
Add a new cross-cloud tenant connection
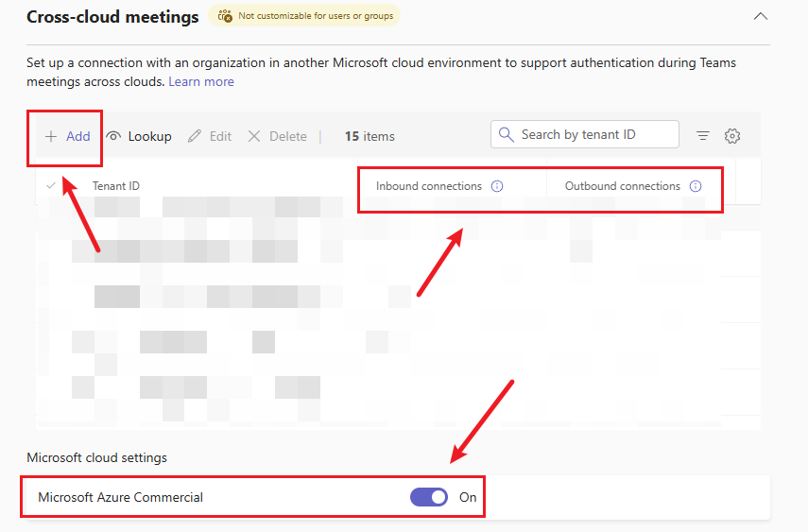pyautogui.click(x=67, y=136)
